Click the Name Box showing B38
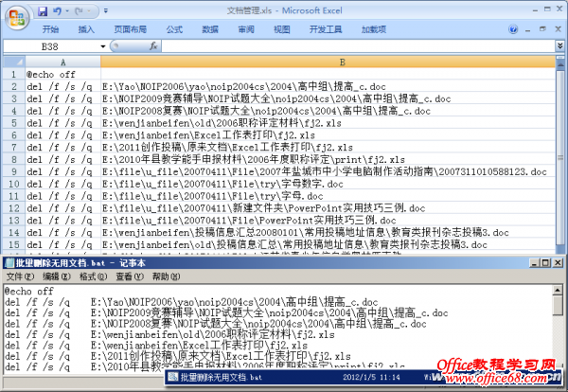Viewport: 568px width, 392px height. click(x=51, y=46)
